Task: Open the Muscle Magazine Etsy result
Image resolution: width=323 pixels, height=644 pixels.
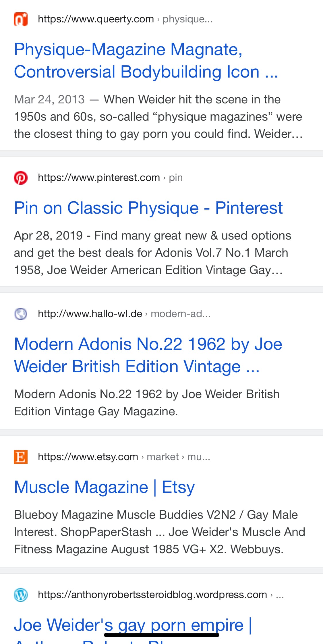Action: [x=104, y=487]
